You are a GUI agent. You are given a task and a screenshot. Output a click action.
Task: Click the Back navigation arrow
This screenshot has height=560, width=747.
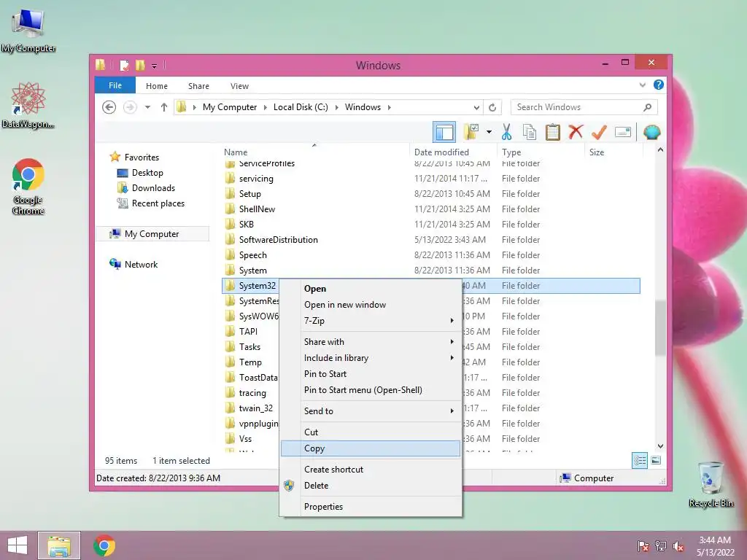click(109, 107)
